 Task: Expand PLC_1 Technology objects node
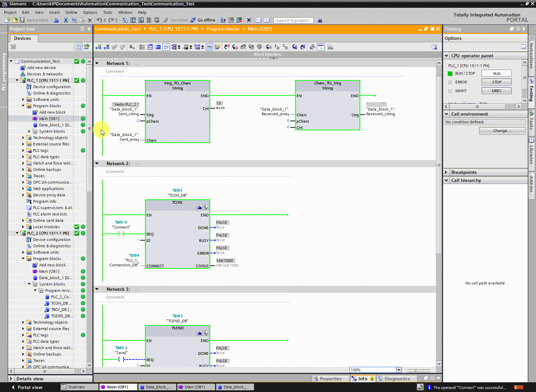(23, 137)
